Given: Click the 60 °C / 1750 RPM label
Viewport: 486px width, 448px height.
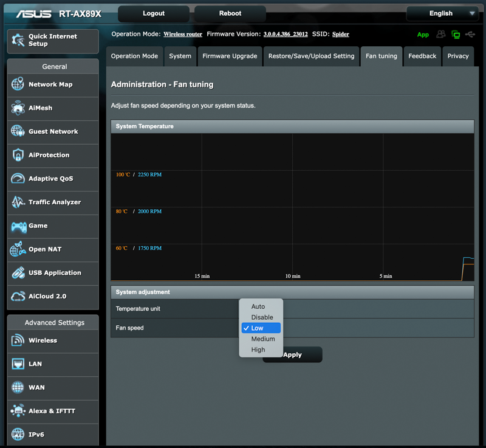Looking at the screenshot, I should click(139, 248).
